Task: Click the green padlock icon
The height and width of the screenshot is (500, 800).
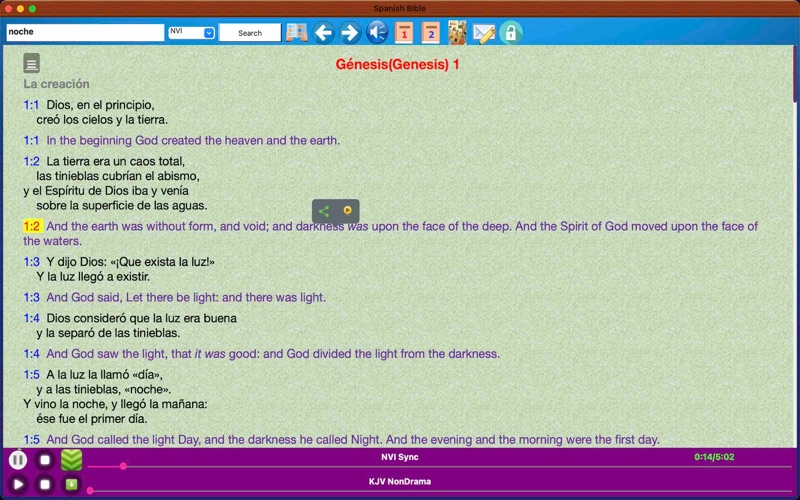Action: click(x=511, y=33)
